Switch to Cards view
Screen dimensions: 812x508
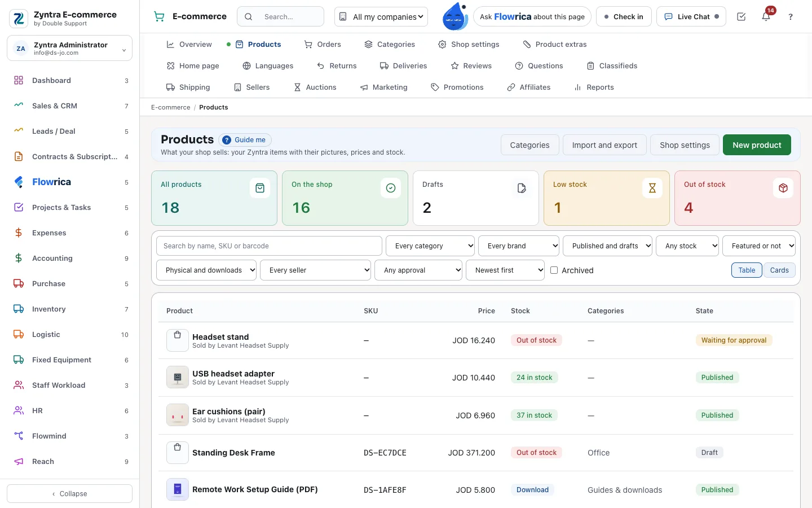779,270
